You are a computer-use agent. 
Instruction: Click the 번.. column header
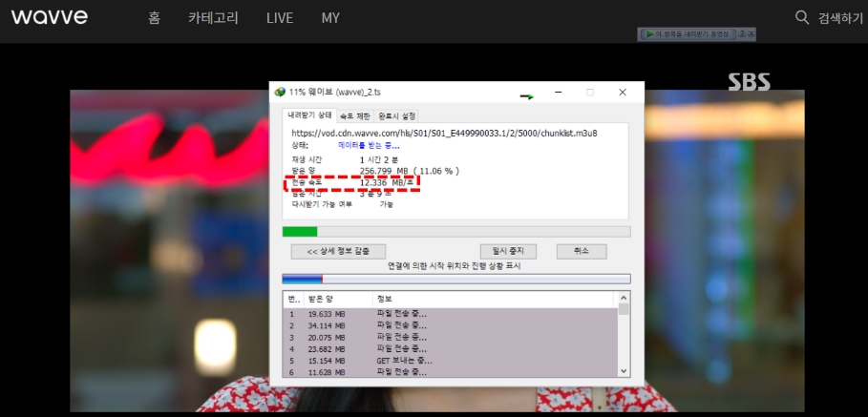(292, 300)
